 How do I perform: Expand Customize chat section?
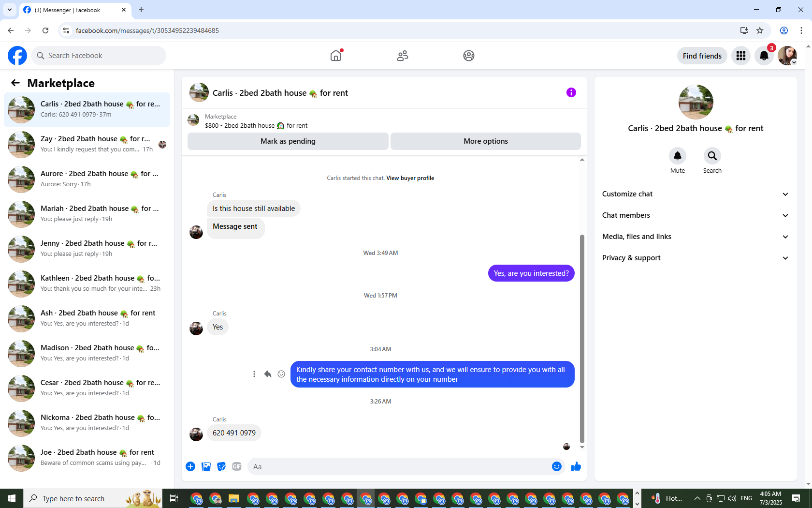[696, 194]
